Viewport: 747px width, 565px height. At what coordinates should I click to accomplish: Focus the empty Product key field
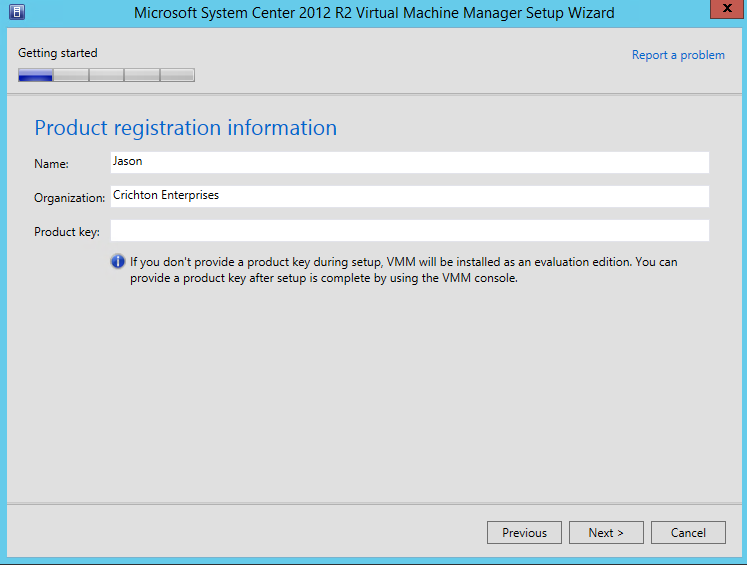click(409, 231)
